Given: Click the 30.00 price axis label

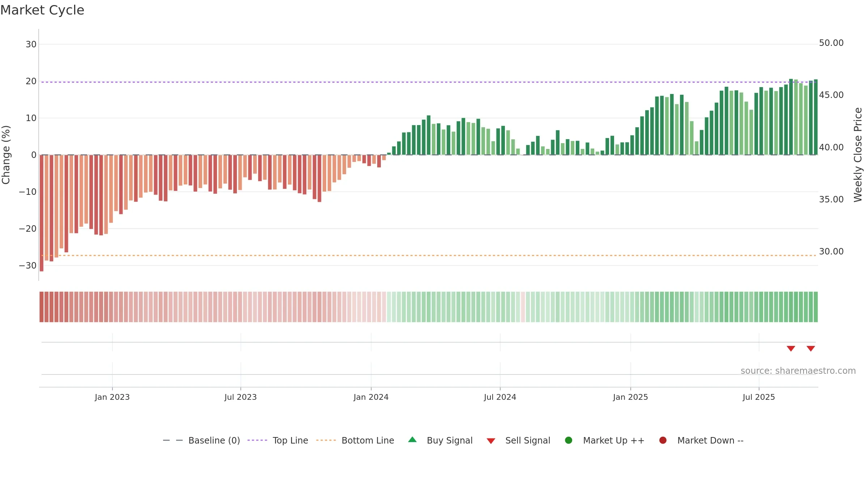Looking at the screenshot, I should pyautogui.click(x=831, y=252).
